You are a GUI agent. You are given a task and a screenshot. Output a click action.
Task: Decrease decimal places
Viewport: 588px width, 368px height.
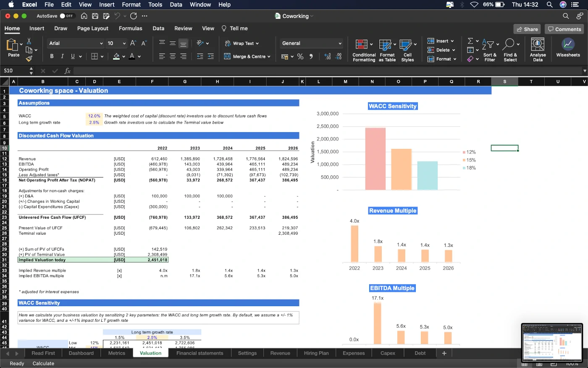[x=339, y=56]
